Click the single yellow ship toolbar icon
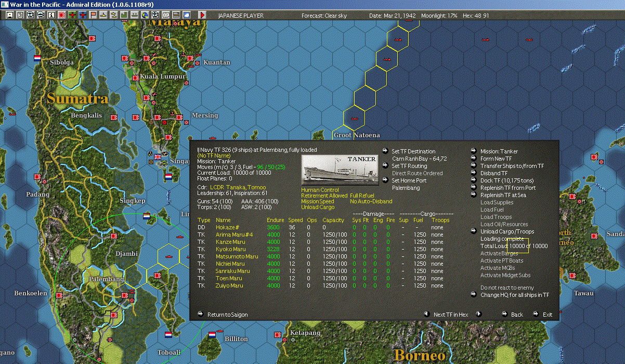This screenshot has width=625, height=364. click(x=103, y=15)
